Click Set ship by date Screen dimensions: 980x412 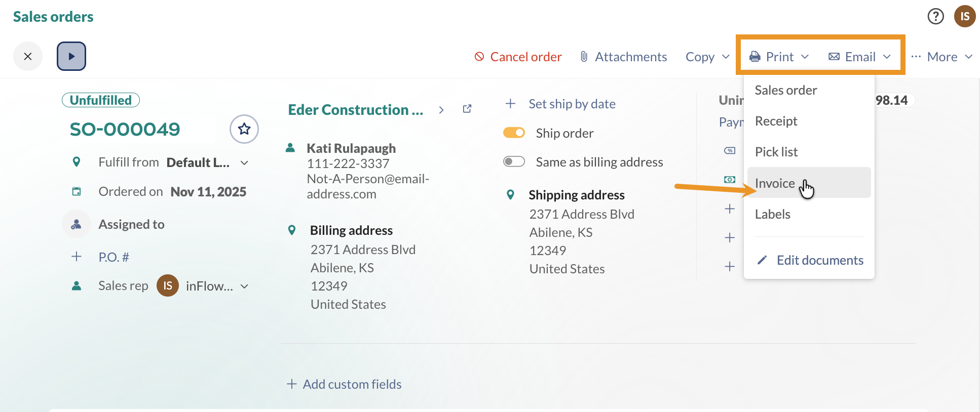572,104
